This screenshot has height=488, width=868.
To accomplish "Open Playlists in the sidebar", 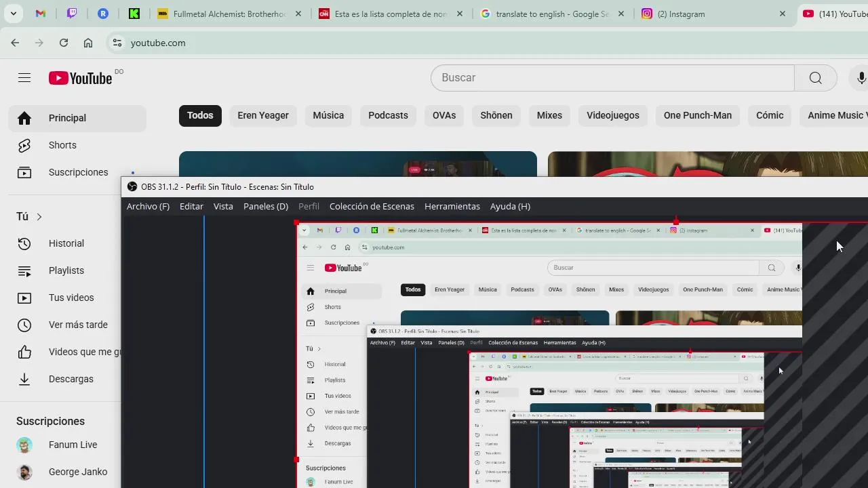I will coord(65,270).
